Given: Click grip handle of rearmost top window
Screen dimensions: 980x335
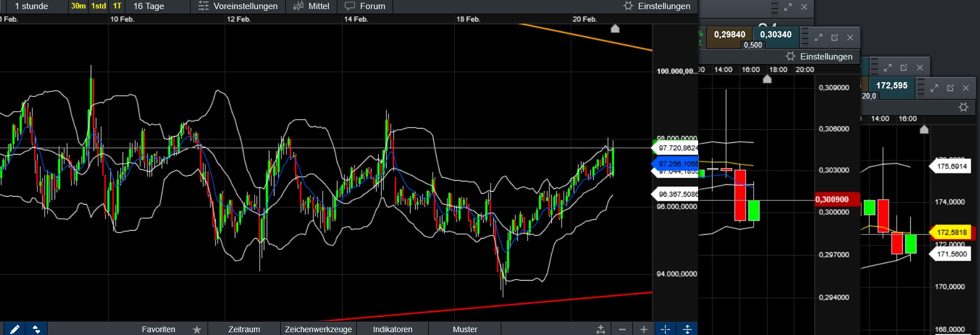Looking at the screenshot, I should click(x=774, y=7).
